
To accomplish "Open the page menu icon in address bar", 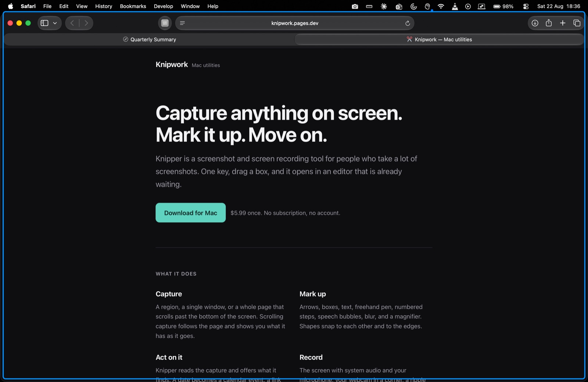I will (182, 23).
